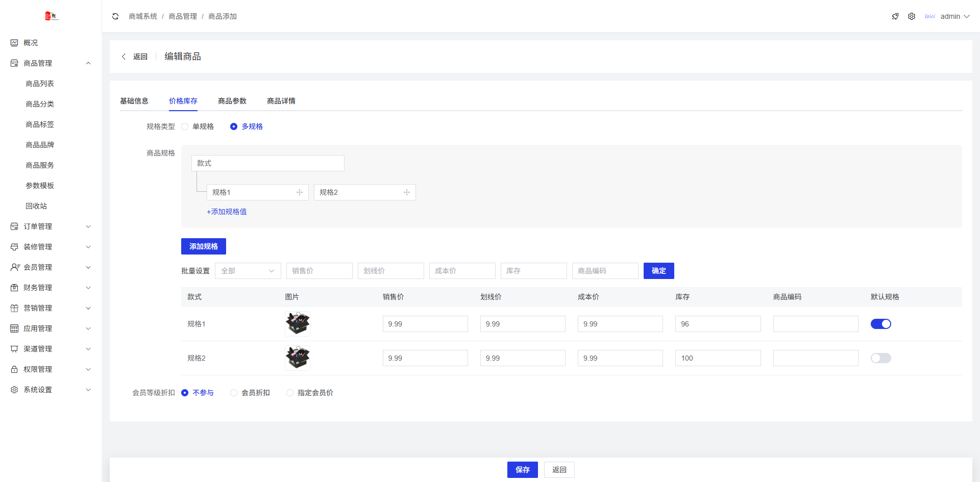Click the 营销管理 gift icon
The height and width of the screenshot is (482, 980).
pyautogui.click(x=14, y=308)
